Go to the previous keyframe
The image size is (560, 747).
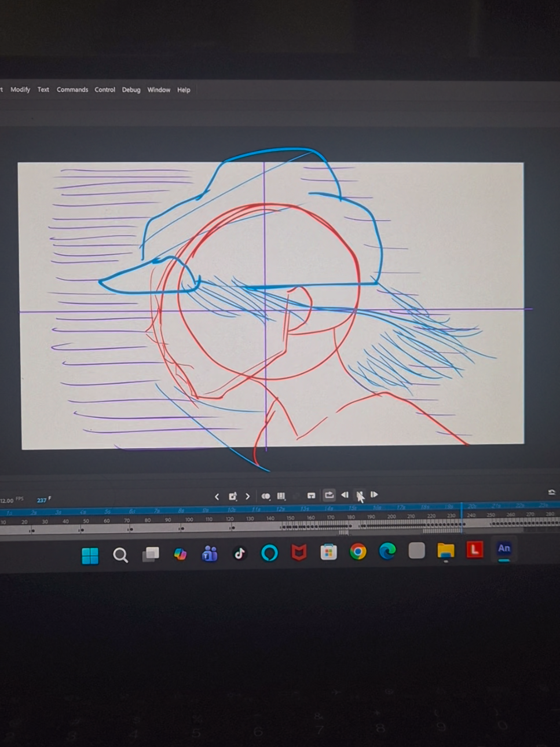coord(217,496)
